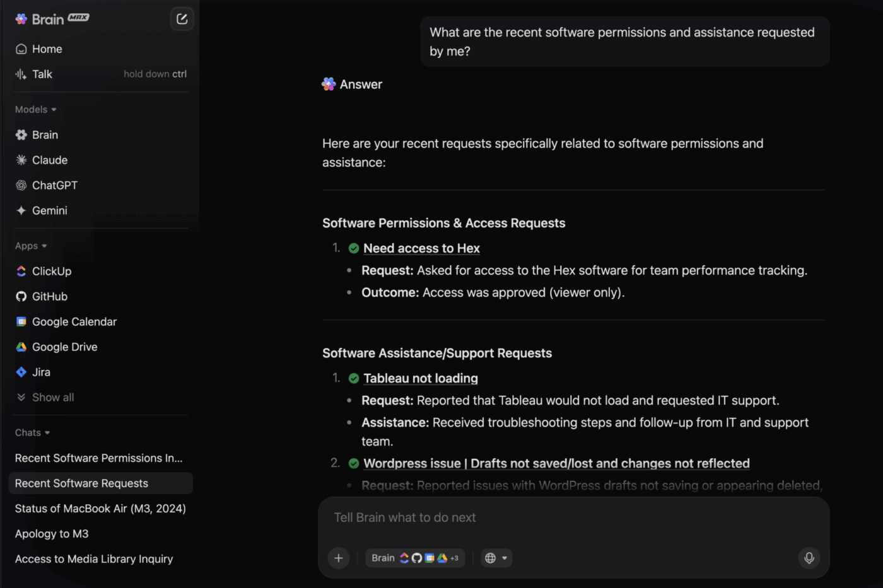This screenshot has width=883, height=588.
Task: Open Google Drive in the sidebar
Action: [x=64, y=347]
